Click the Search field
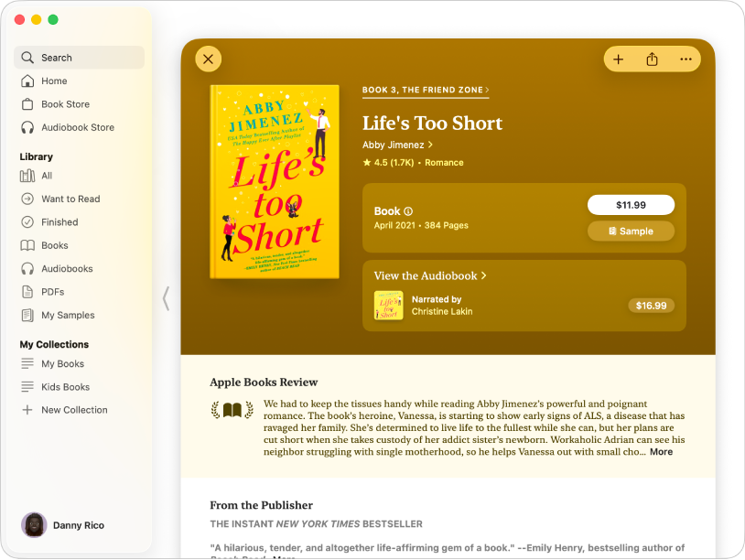 click(x=79, y=58)
